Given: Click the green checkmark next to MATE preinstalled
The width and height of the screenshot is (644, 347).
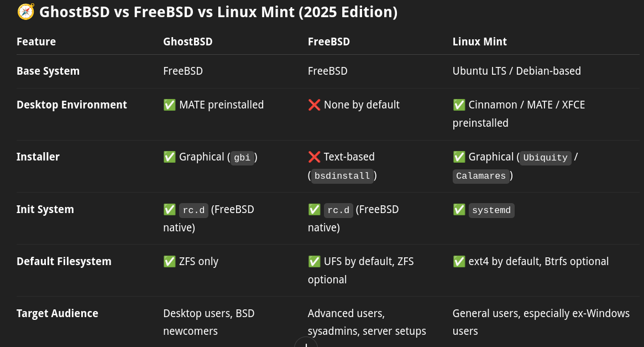Looking at the screenshot, I should [x=169, y=105].
